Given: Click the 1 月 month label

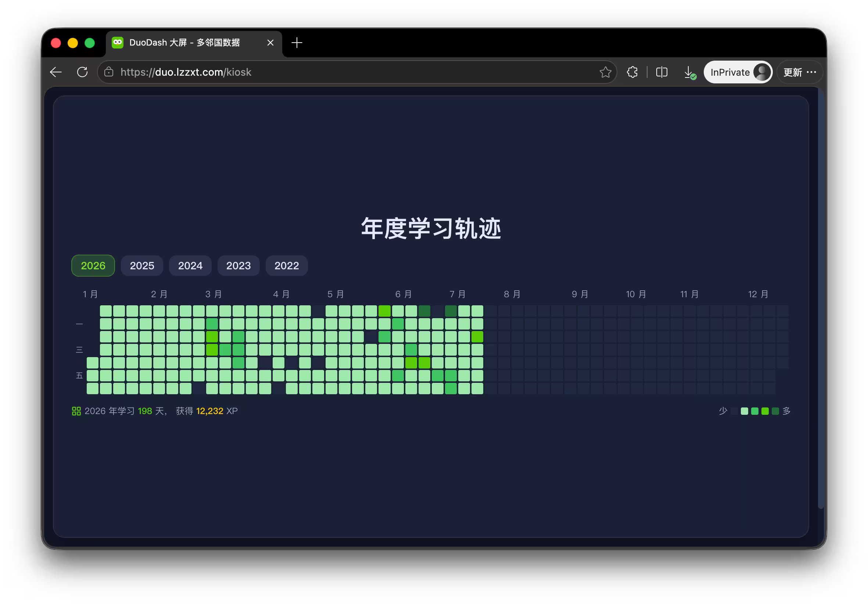Looking at the screenshot, I should [x=90, y=294].
